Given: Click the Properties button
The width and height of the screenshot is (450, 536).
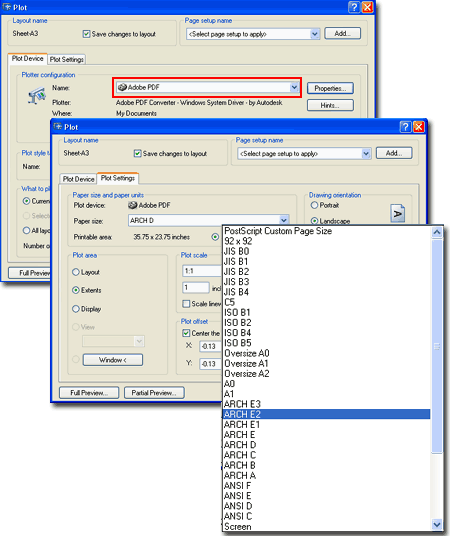Looking at the screenshot, I should point(330,88).
